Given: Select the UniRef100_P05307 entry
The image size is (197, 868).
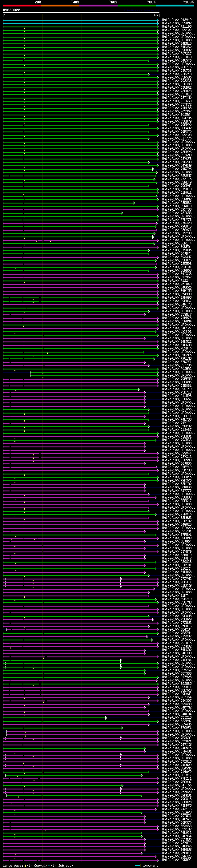Looking at the screenshot, I should click(176, 111).
